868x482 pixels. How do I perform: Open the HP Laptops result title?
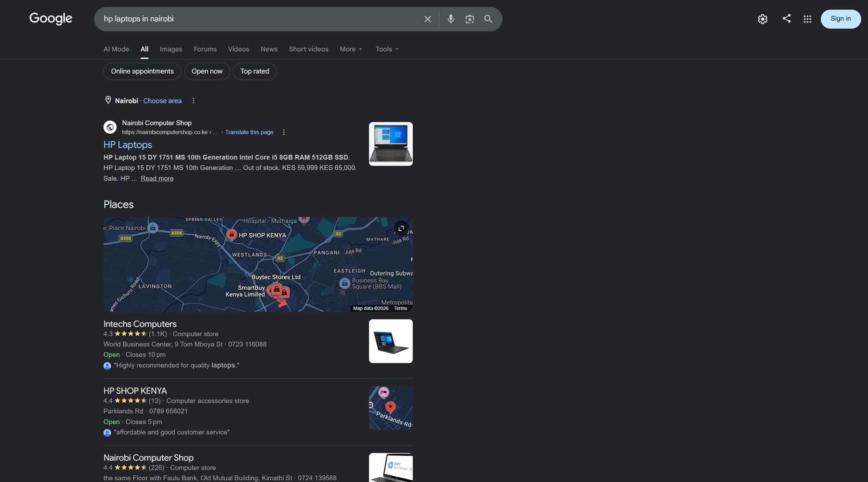coord(128,145)
